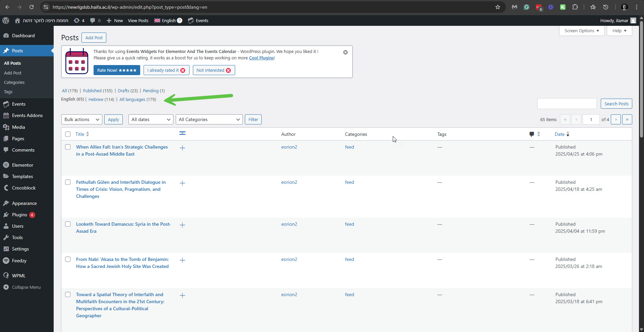
Task: Sort posts by Title column
Action: point(82,134)
